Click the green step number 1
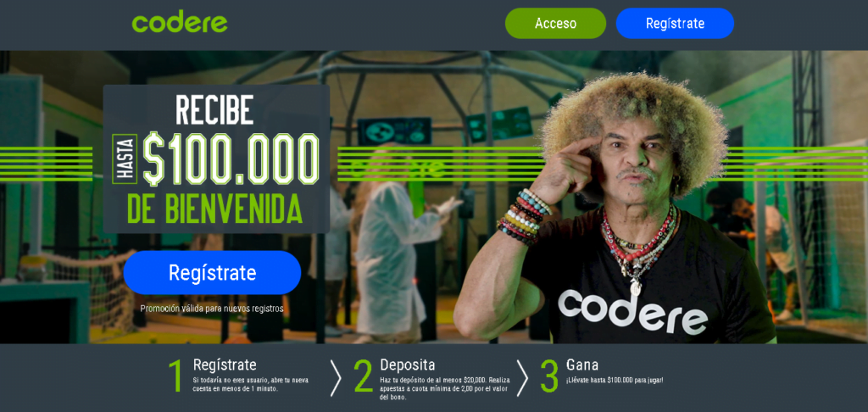Screen dimensions: 868x412 pyautogui.click(x=175, y=376)
